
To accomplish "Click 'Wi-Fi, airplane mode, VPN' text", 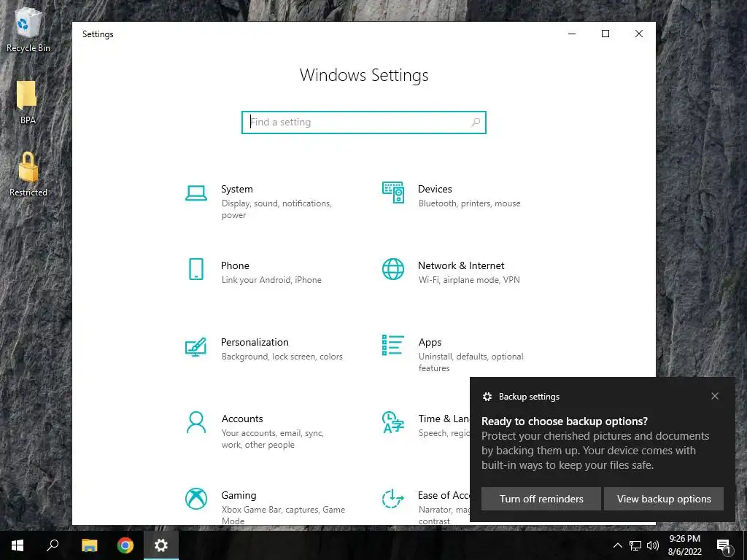I will (469, 280).
